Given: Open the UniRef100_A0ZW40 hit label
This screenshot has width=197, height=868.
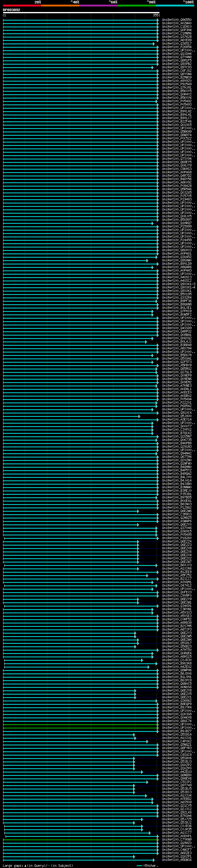Looking at the screenshot, I should click(x=176, y=23).
